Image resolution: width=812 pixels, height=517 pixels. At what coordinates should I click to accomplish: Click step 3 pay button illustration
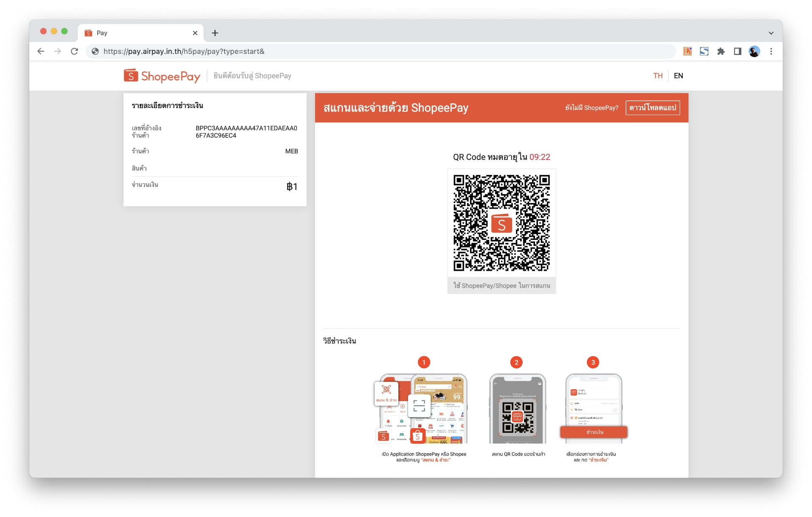coord(594,432)
